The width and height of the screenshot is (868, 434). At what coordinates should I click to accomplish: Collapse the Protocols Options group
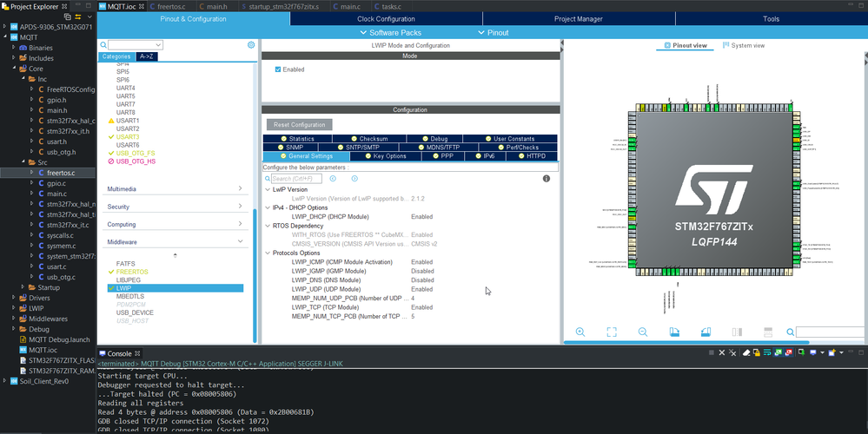268,253
